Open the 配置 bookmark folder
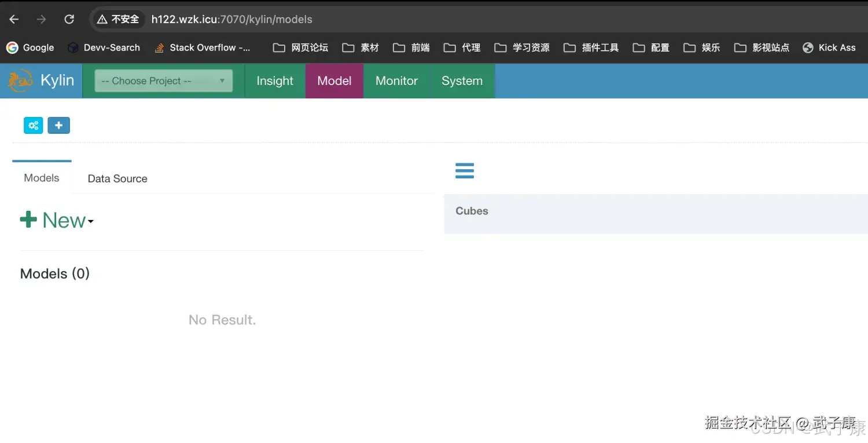This screenshot has width=868, height=443. click(650, 47)
